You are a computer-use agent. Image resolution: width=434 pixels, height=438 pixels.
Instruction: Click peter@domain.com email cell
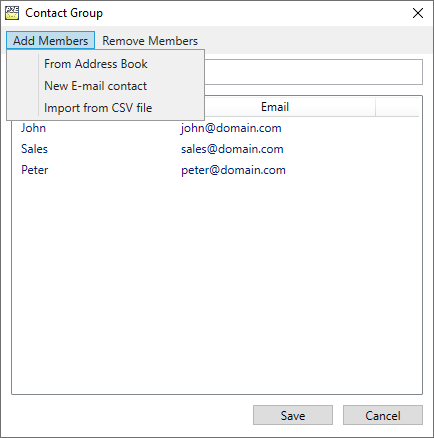coord(233,170)
